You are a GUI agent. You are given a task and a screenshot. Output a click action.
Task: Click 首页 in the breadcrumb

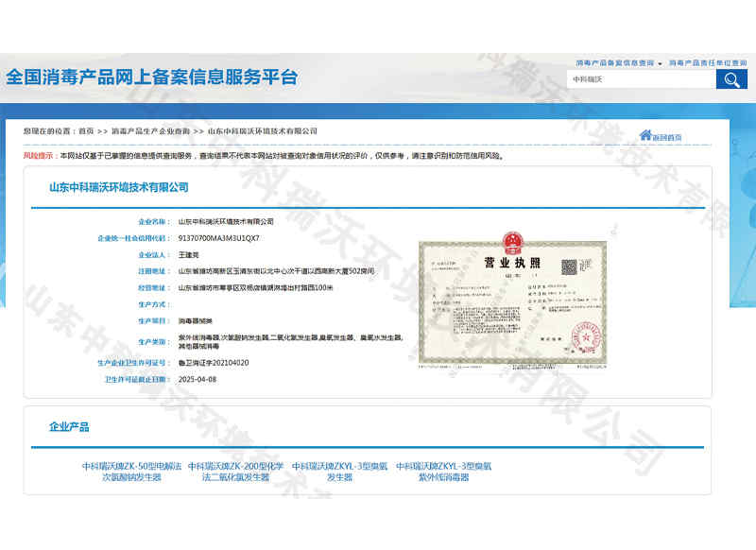(85, 131)
